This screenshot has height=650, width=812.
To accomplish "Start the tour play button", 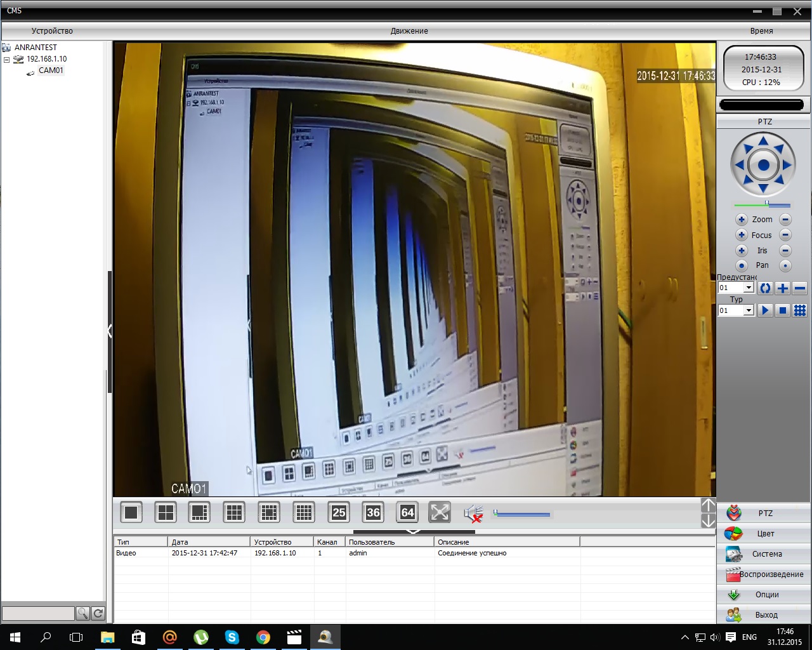I will click(765, 310).
